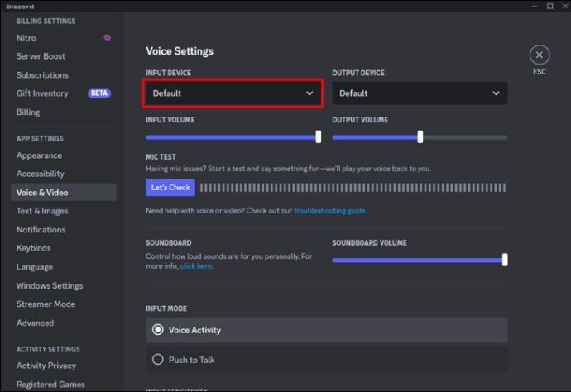Click the Voice Settings heading
Screen dimensions: 571x392
(x=180, y=51)
